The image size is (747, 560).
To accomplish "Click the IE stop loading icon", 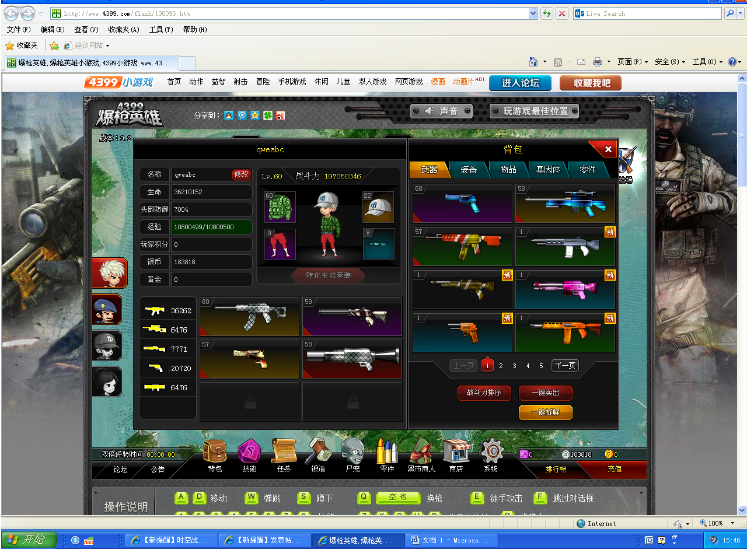I will 562,13.
